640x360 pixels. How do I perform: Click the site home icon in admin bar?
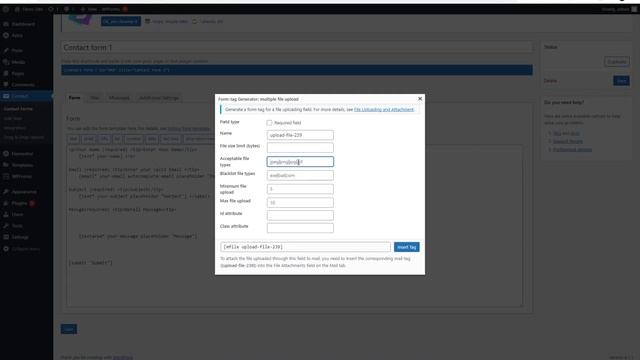click(x=17, y=9)
